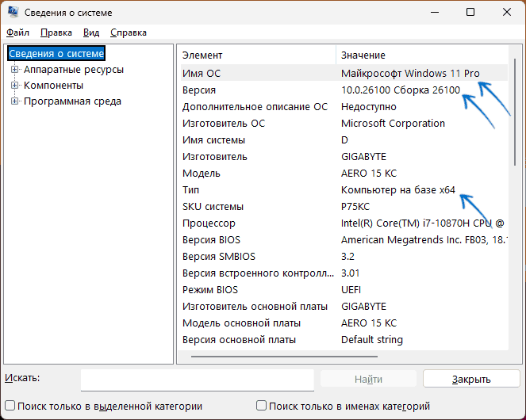Select the Версия SMBIOS row
The image size is (526, 420).
pos(344,256)
